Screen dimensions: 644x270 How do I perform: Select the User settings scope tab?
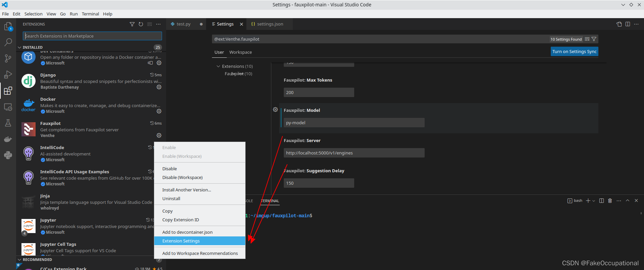[219, 52]
